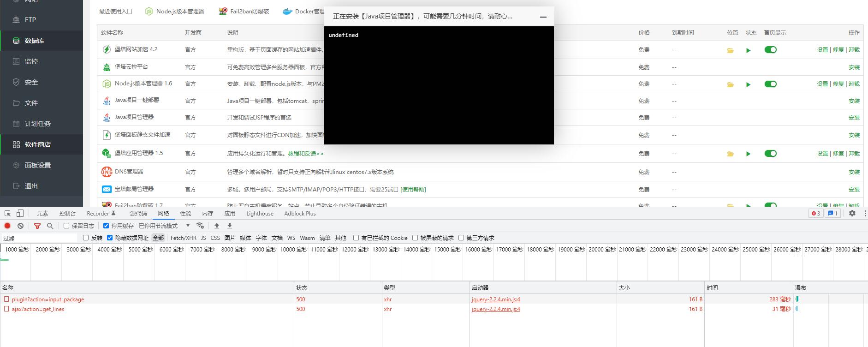
Task: Open the 已停用节流模式 throttling dropdown
Action: pos(164,226)
